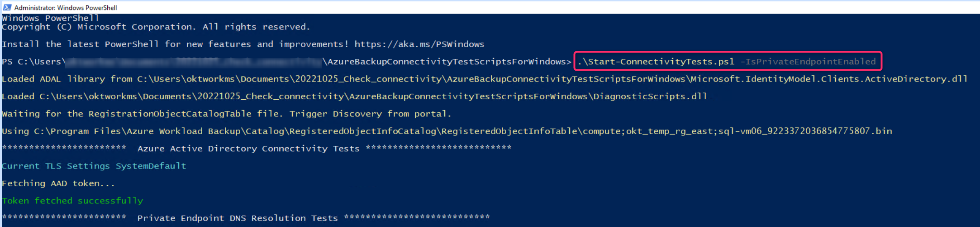
Task: Click the Administrator: Windows PowerShell title text
Action: tap(66, 8)
